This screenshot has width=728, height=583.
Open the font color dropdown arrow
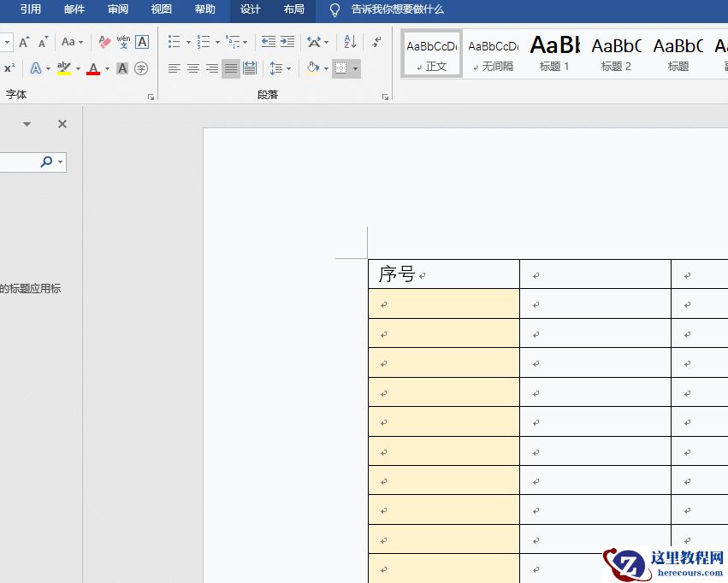pos(107,69)
